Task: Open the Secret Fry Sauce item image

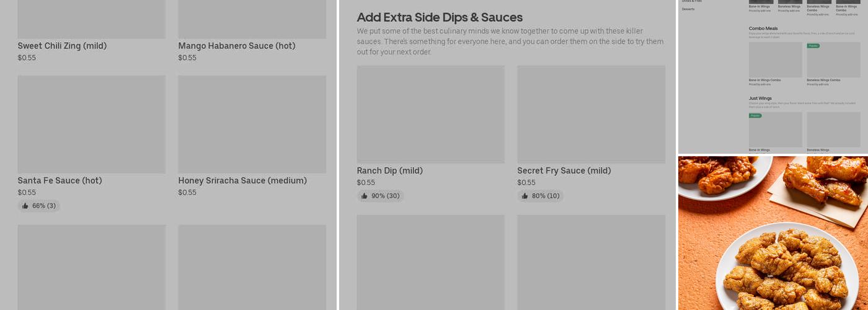Action: click(591, 114)
